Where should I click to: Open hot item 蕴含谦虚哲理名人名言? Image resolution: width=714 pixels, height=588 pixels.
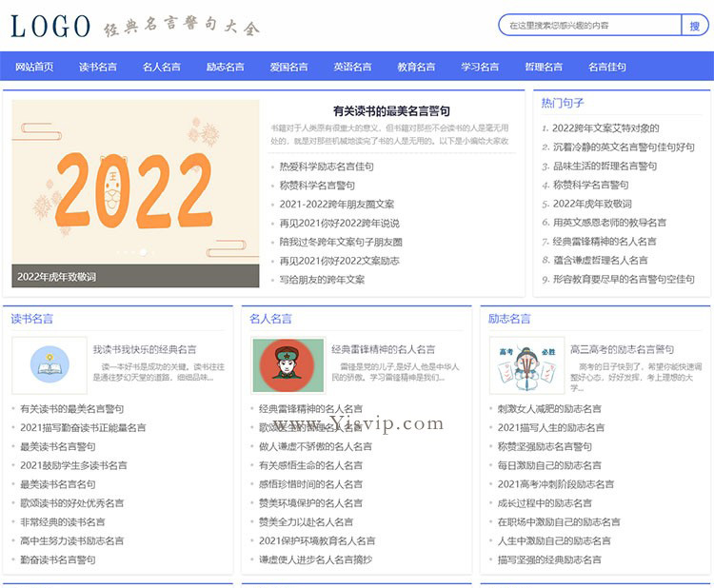[600, 261]
